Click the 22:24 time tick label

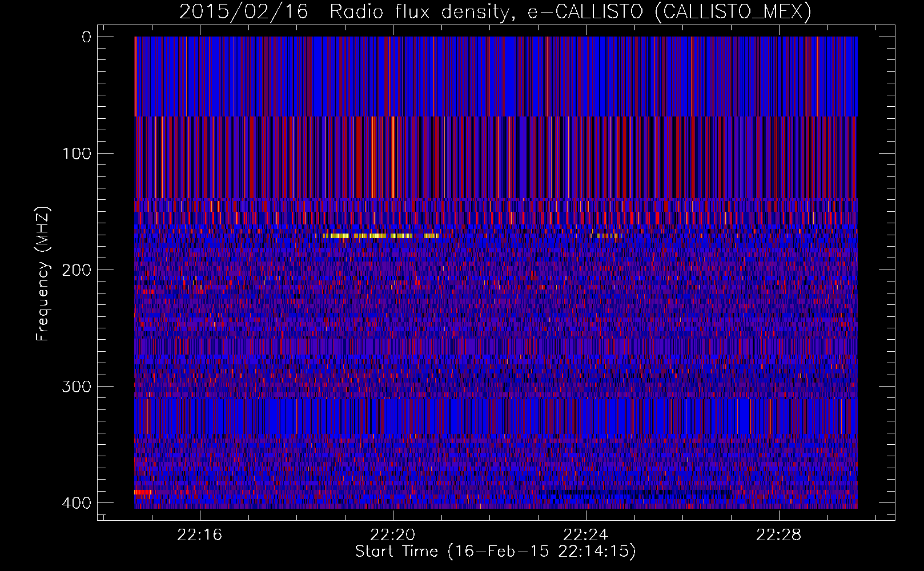coord(586,535)
